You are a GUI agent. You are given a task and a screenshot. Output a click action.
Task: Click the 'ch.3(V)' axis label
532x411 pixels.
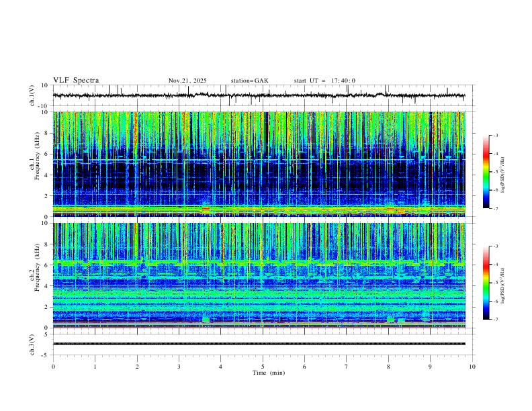pos(32,345)
